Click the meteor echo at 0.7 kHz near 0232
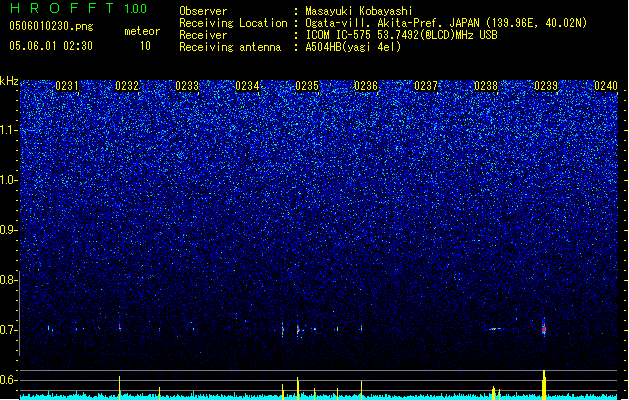 click(x=120, y=327)
